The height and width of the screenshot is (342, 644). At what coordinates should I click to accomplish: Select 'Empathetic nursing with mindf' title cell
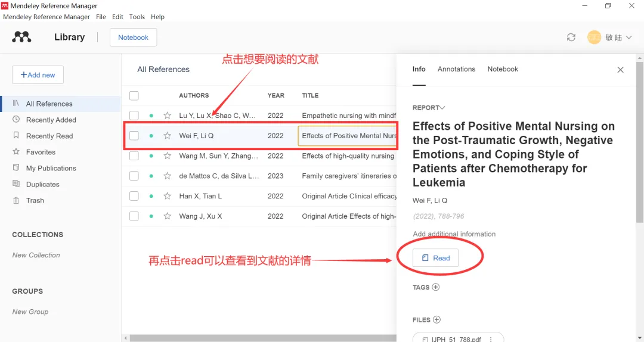(x=349, y=116)
